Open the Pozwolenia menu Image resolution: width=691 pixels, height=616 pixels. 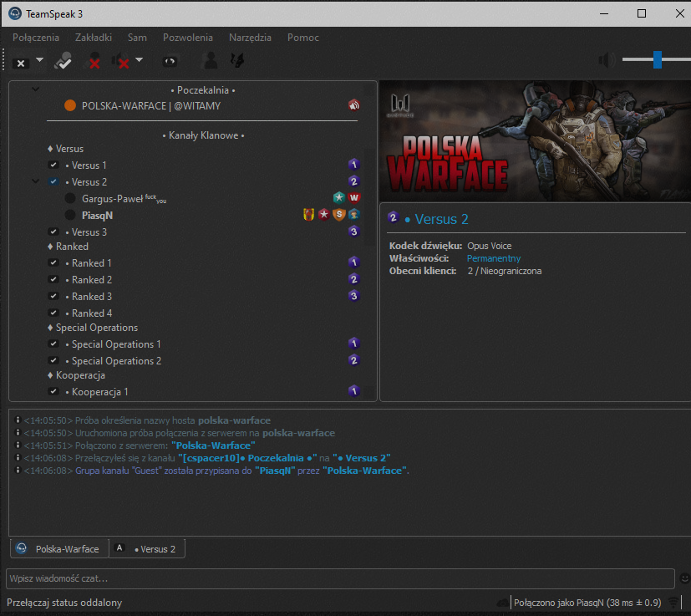[188, 38]
